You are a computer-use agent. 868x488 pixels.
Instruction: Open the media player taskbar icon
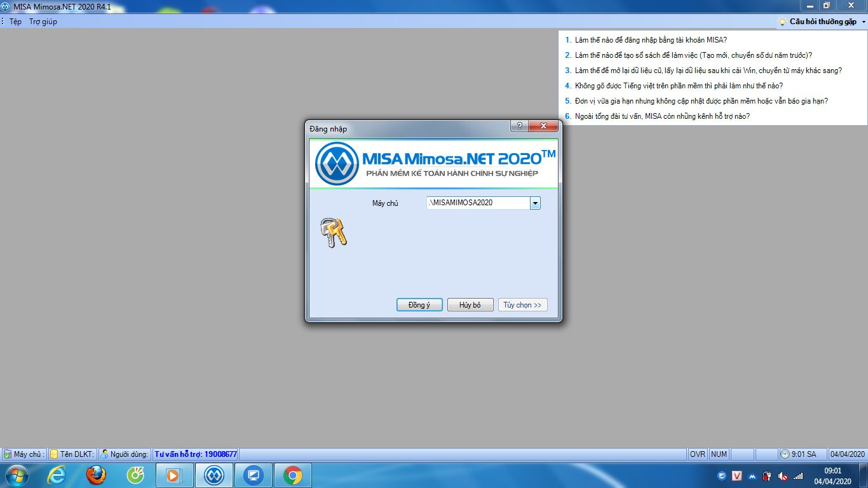coord(175,475)
